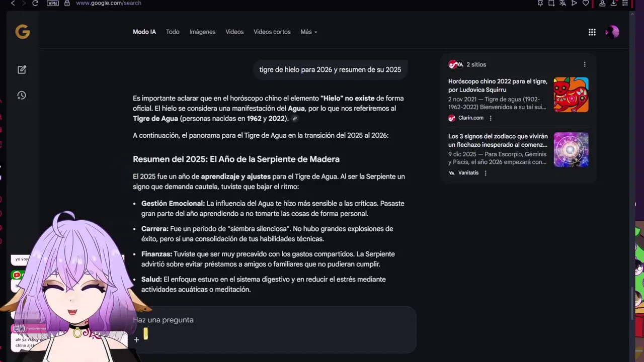Click the Google account profile avatar
Screen dimensions: 644x362
tap(612, 32)
